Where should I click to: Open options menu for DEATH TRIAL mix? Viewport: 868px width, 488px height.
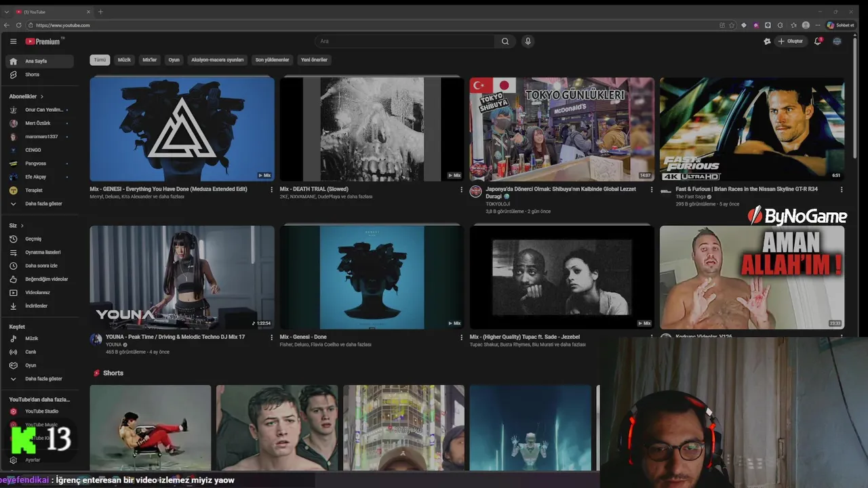click(x=461, y=190)
